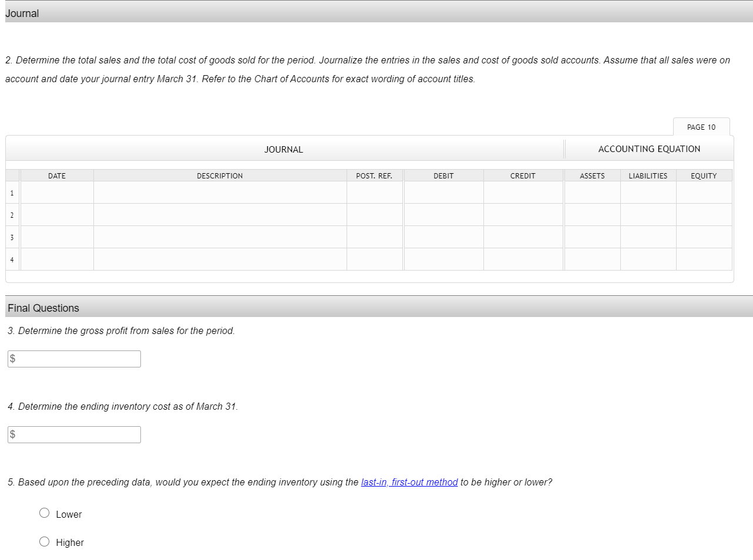This screenshot has width=753, height=560.
Task: Select journal row number 1
Action: tap(12, 193)
